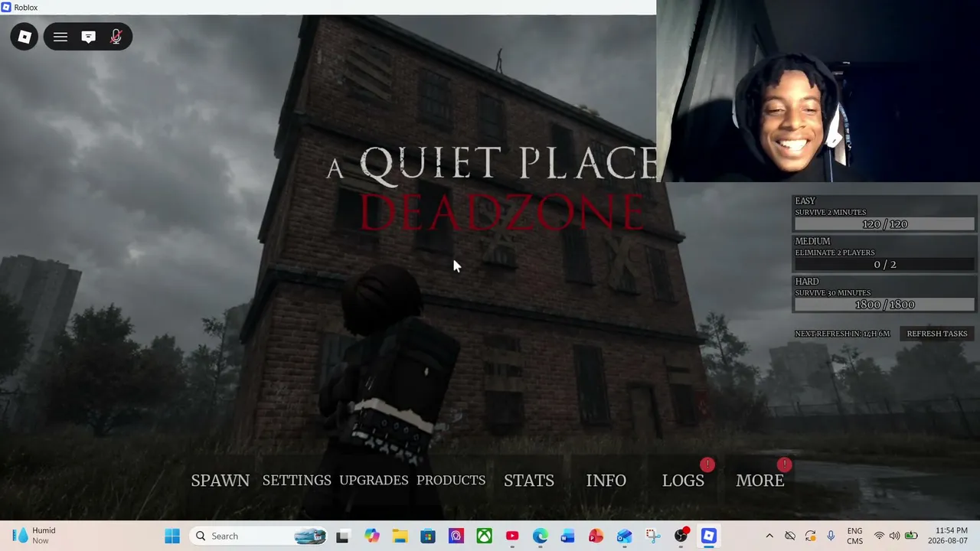The height and width of the screenshot is (551, 980).
Task: Open Outlook from the taskbar
Action: [x=625, y=536]
